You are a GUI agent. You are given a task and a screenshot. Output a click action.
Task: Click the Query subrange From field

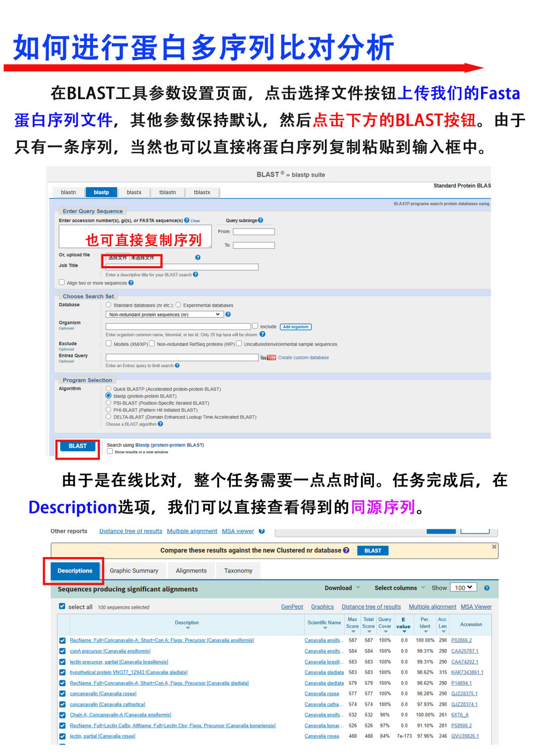click(254, 232)
